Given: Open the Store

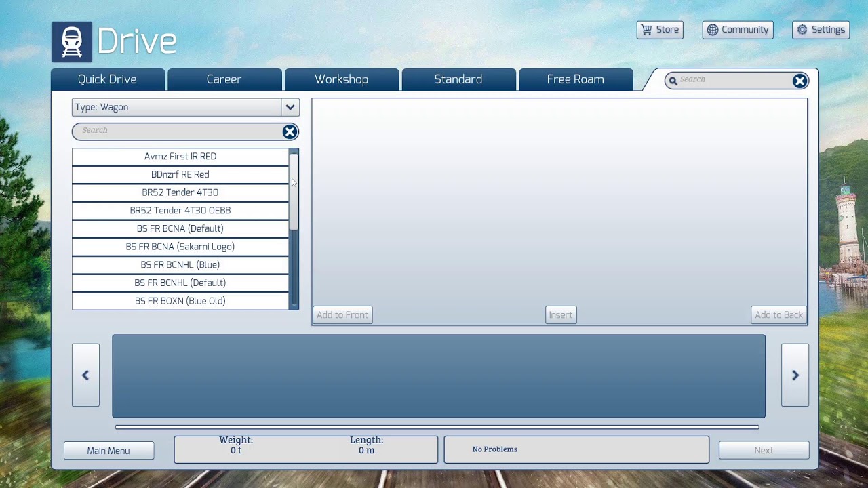Looking at the screenshot, I should click(x=660, y=30).
